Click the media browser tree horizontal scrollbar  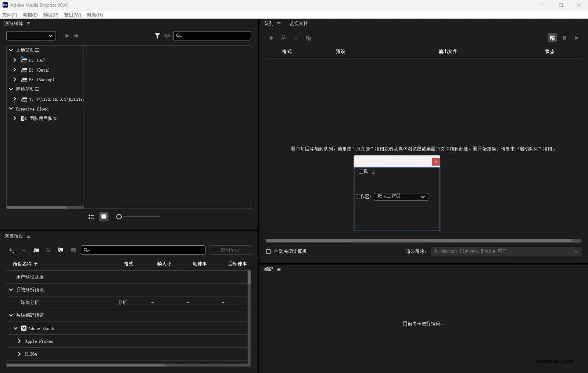coord(37,207)
